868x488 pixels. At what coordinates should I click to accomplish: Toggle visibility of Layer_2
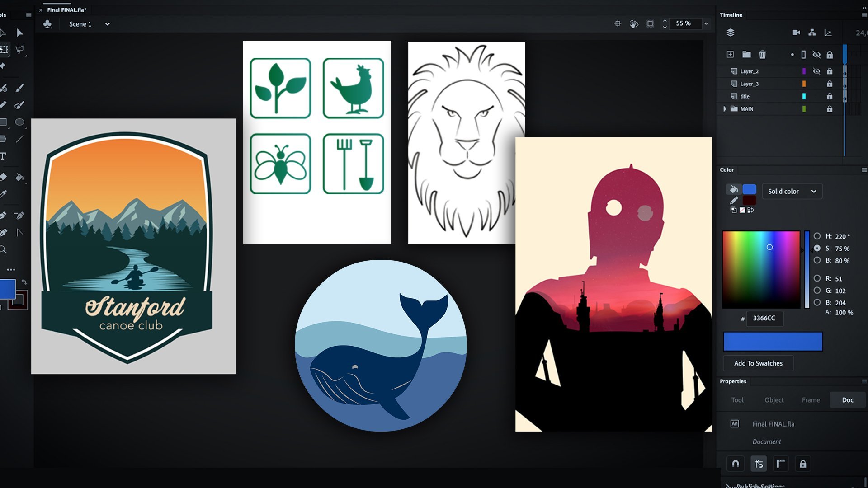pyautogui.click(x=817, y=71)
